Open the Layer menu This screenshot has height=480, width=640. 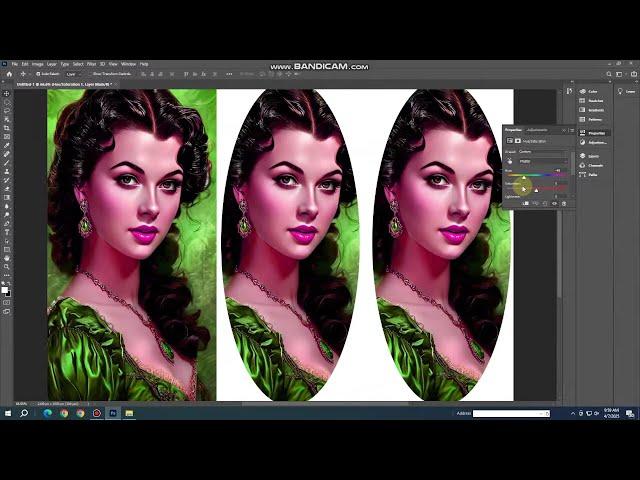[51, 64]
